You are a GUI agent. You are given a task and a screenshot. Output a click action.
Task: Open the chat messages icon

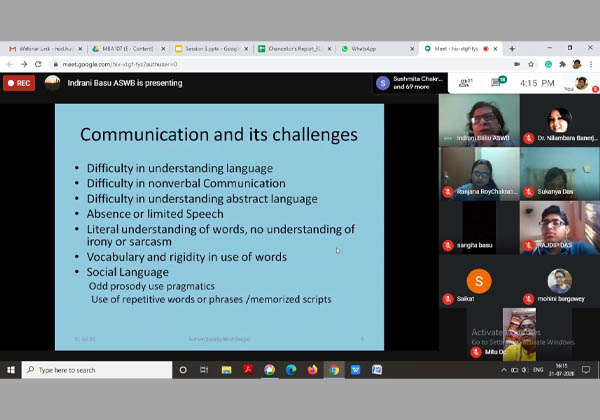(x=497, y=82)
